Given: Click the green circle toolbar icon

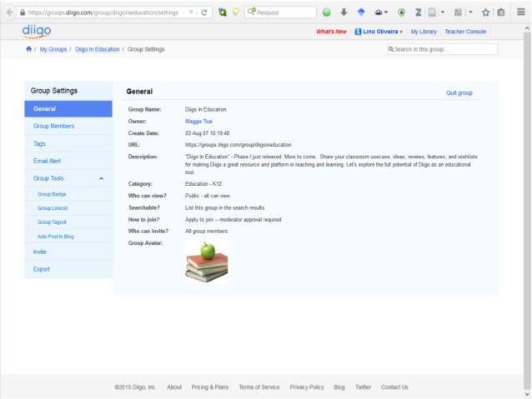Looking at the screenshot, I should pos(326,12).
